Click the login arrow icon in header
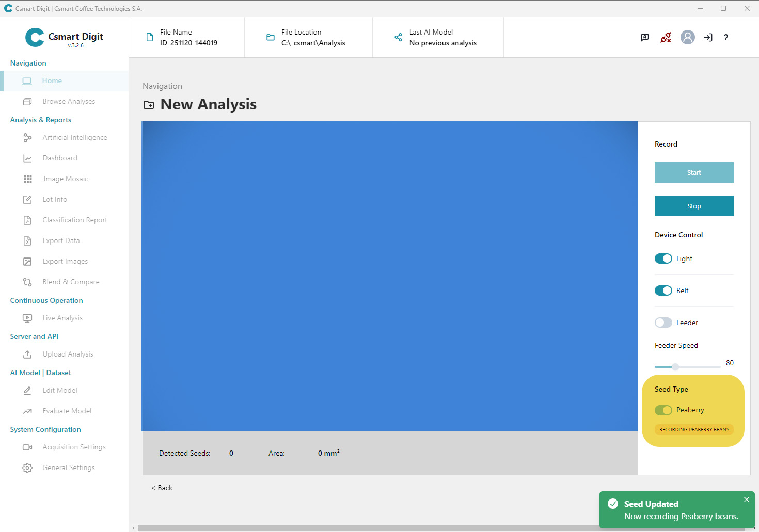Screen dimensions: 759x532 [x=708, y=37]
